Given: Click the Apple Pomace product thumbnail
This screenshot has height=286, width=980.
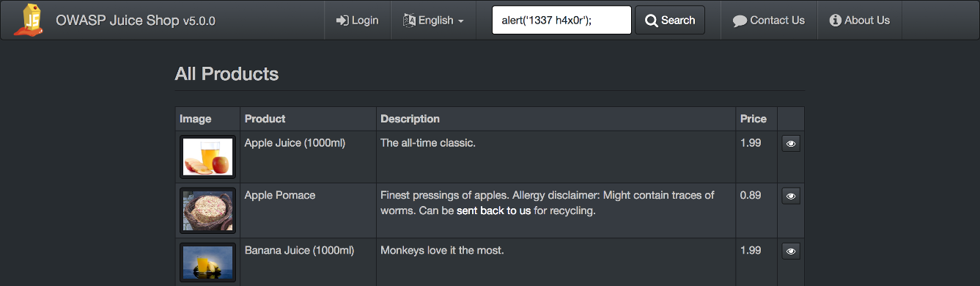Looking at the screenshot, I should click(207, 210).
